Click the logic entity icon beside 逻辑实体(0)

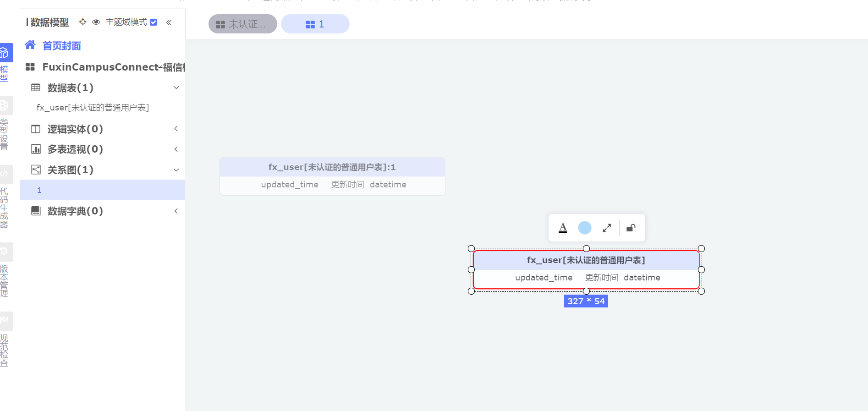[36, 129]
